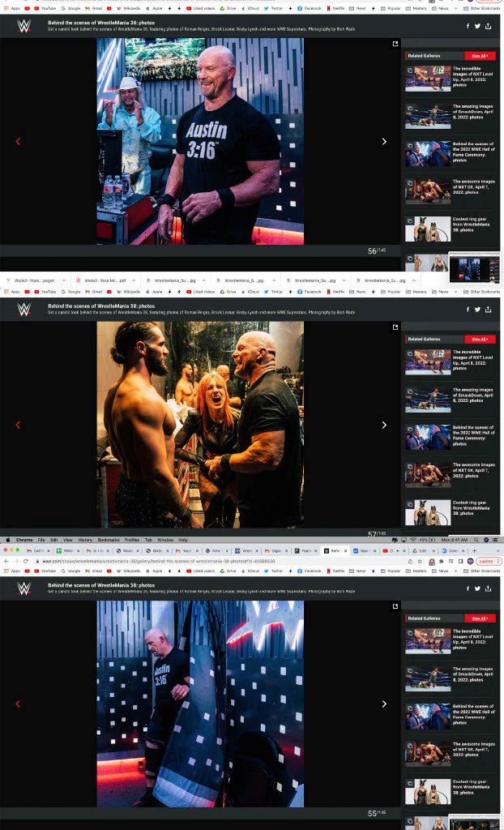Share to Facebook from the 57/145 photo page

[x=468, y=309]
